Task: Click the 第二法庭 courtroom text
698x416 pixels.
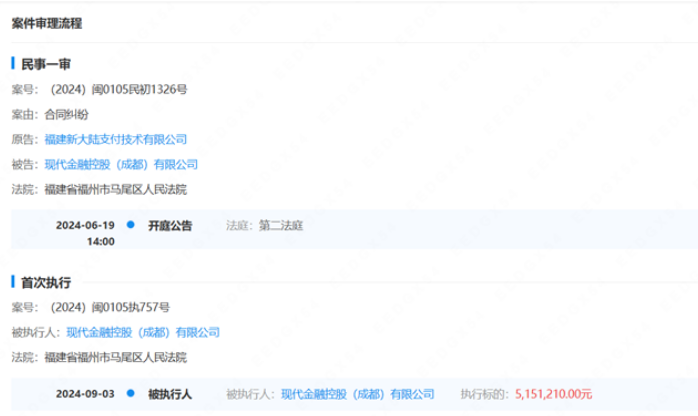Action: pos(279,226)
